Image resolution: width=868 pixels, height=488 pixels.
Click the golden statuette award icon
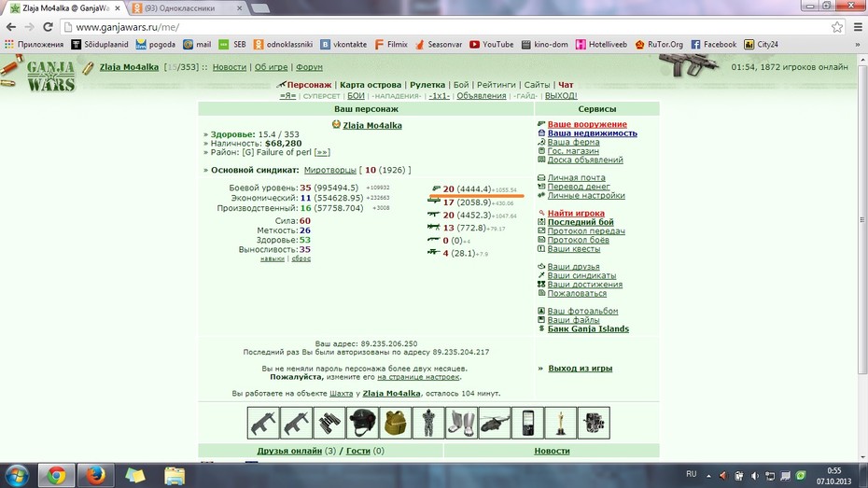click(560, 423)
